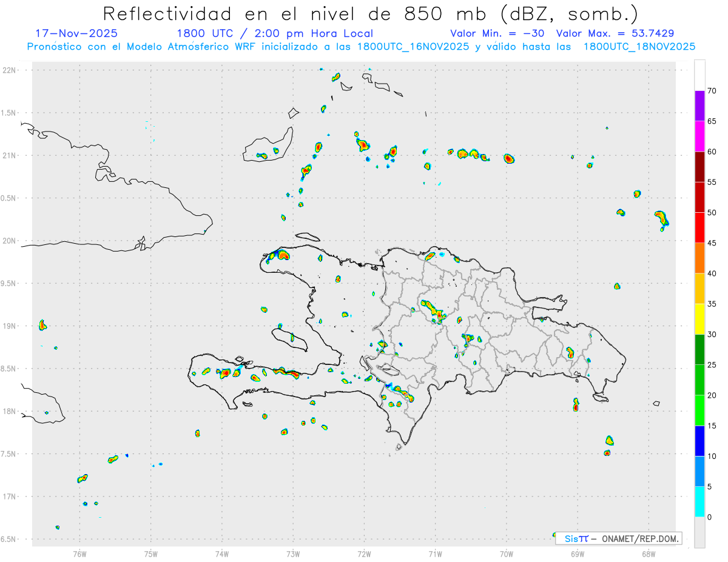Select the colorbar label "20"
Viewport: 728px width, 562px height.
[x=712, y=395]
